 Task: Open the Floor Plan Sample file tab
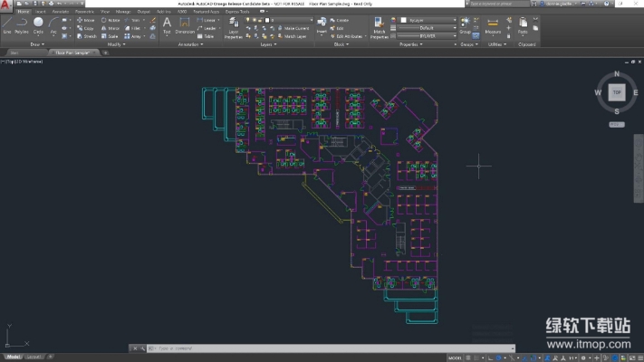(72, 53)
